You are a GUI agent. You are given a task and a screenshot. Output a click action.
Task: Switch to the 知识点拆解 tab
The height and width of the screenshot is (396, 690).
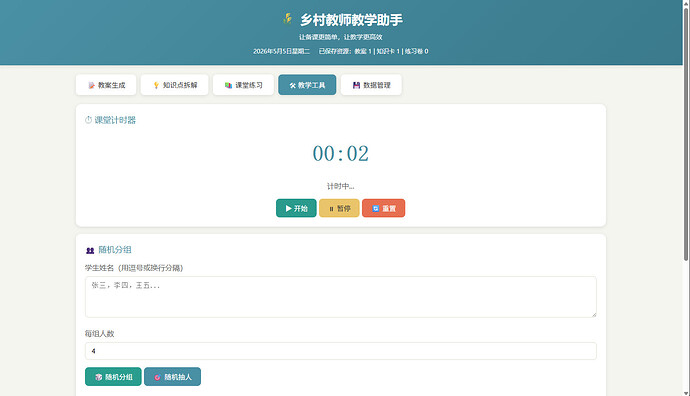pos(175,85)
